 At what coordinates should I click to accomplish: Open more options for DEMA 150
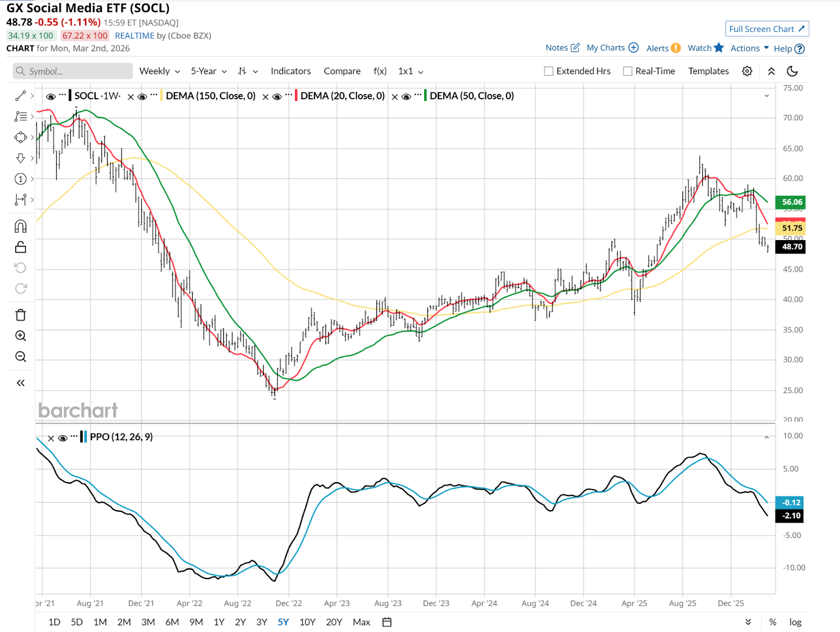click(x=154, y=96)
